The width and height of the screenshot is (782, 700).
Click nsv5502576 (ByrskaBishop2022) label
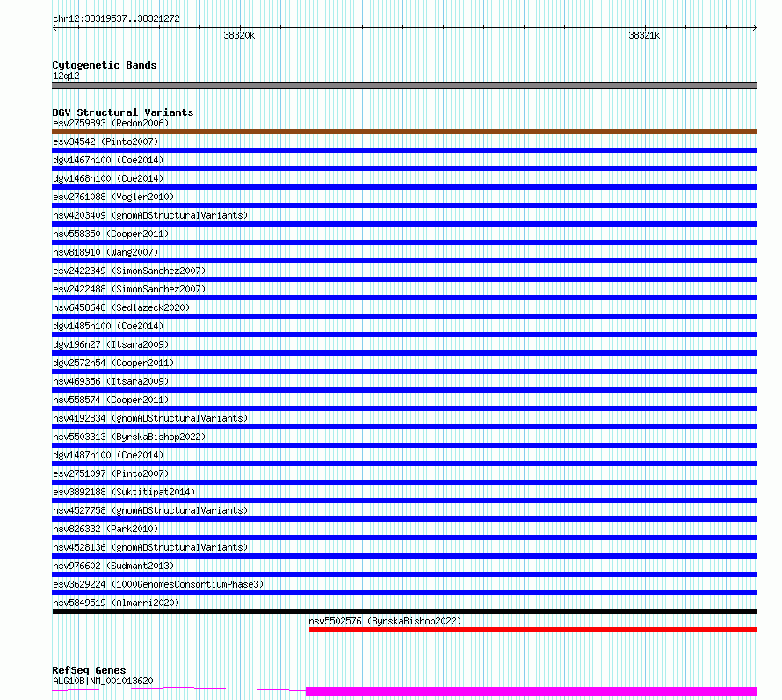[x=385, y=621]
